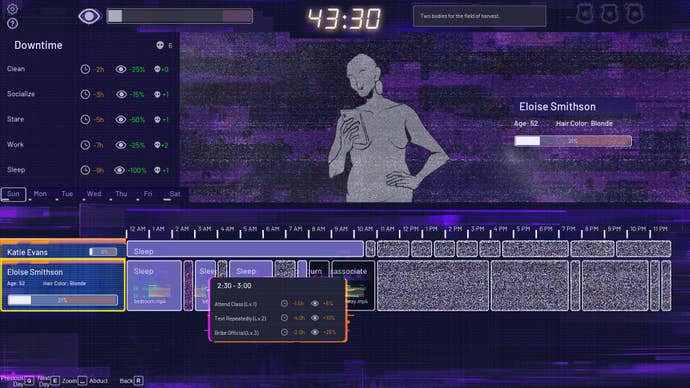690x388 pixels.
Task: Click the clock icon in the Stare row
Action: click(85, 119)
